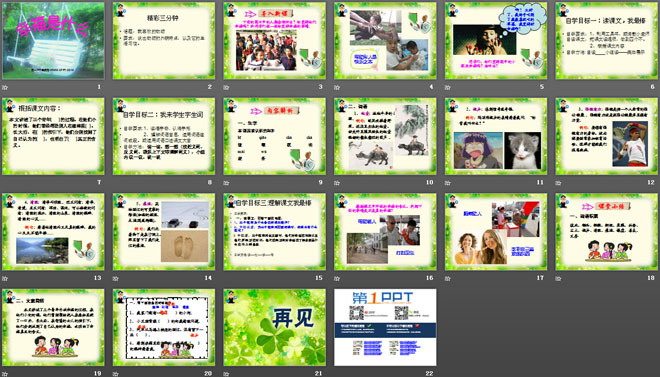Select slide 19 thumbnail with cartoon children reading
This screenshot has width=660, height=377.
[53, 327]
